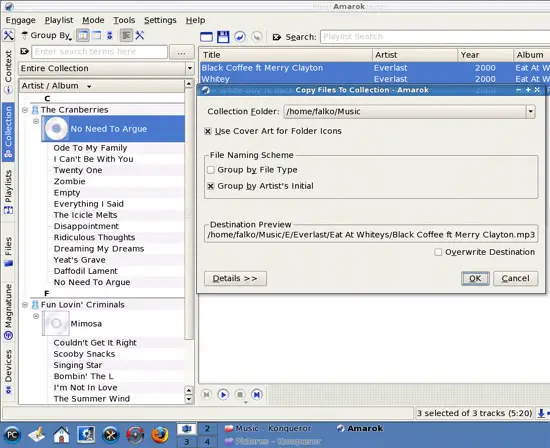
Task: Click the playlist undo icon
Action: click(240, 37)
